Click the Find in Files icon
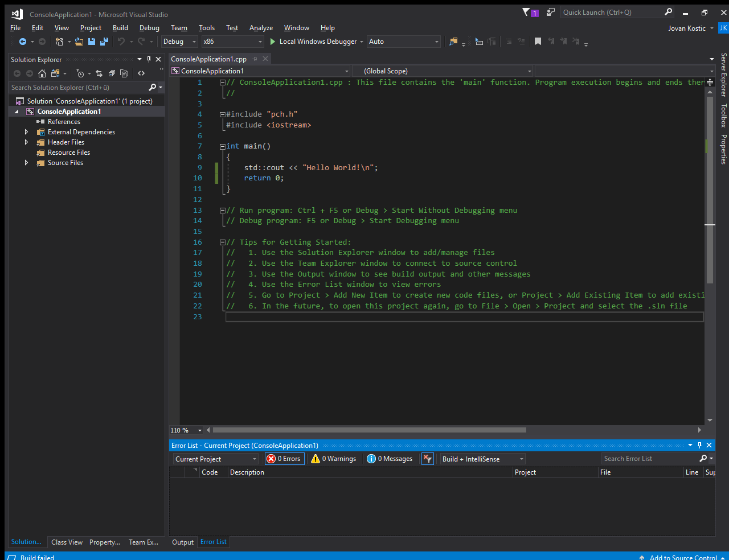 [x=453, y=42]
